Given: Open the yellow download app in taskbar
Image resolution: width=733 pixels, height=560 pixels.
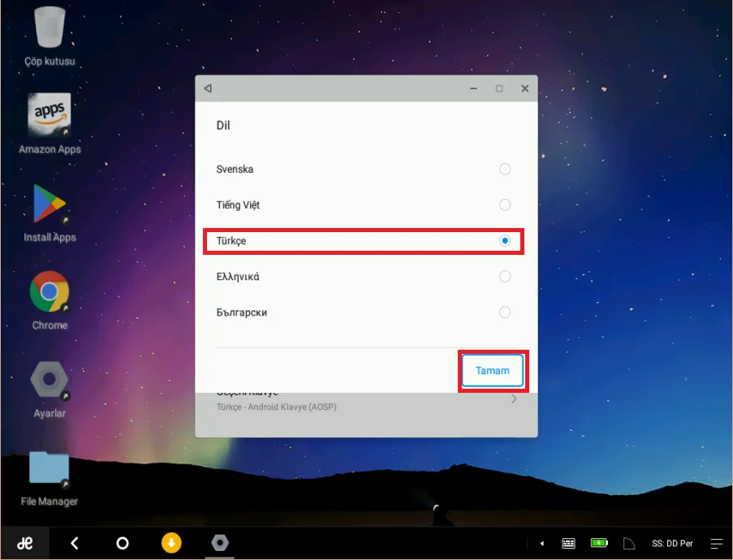Looking at the screenshot, I should pos(170,543).
